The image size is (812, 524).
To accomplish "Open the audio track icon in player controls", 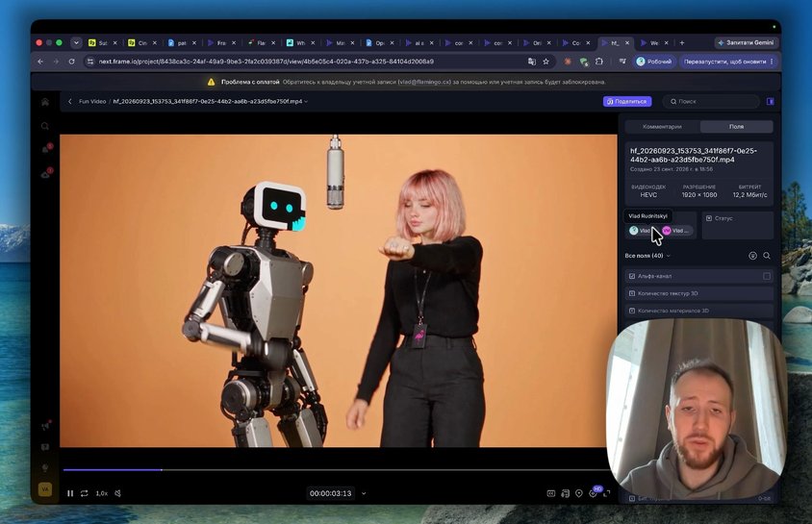I will tap(565, 493).
